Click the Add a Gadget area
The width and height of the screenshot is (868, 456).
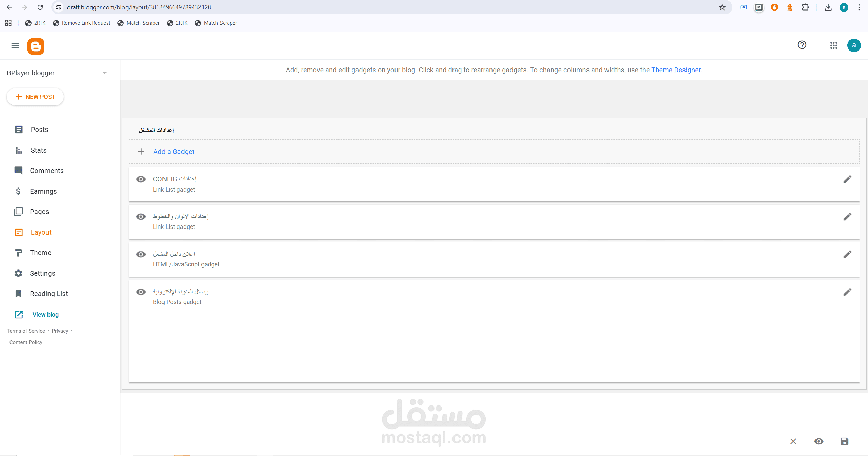click(x=174, y=152)
